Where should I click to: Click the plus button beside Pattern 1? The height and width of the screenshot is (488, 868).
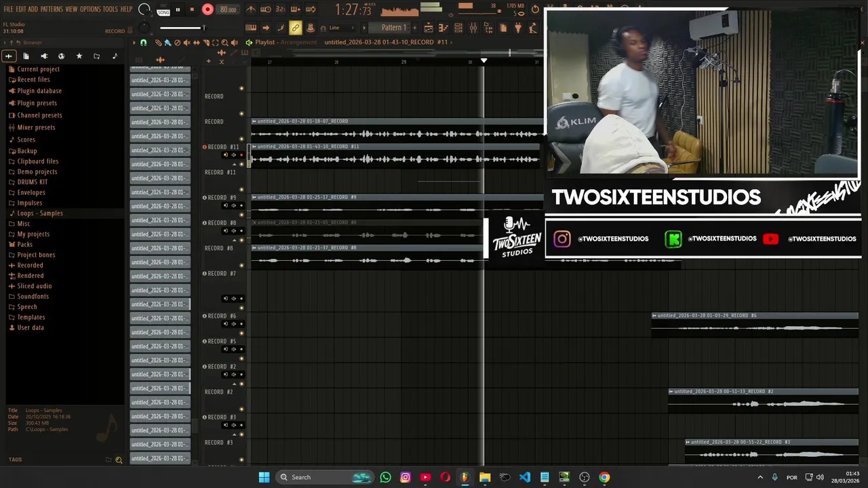click(414, 28)
